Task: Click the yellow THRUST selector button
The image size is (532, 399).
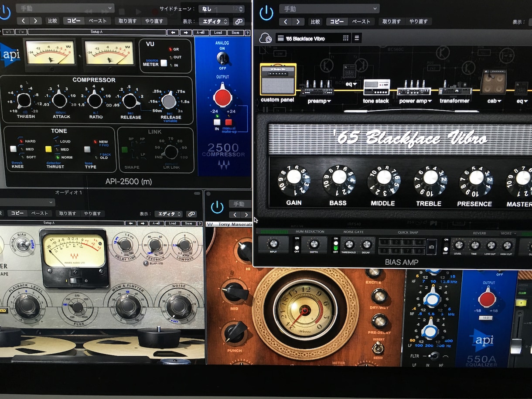Action: point(48,149)
